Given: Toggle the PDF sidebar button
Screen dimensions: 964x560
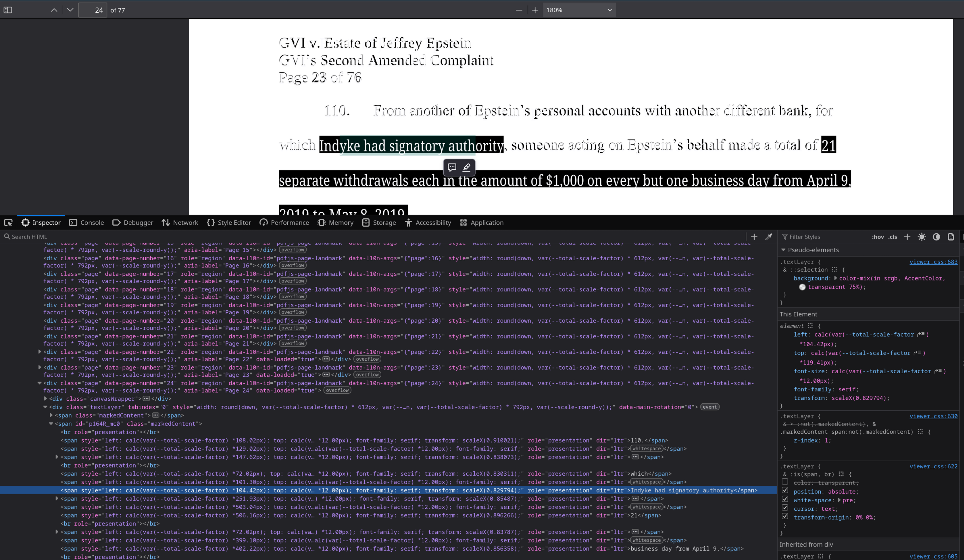Looking at the screenshot, I should (x=8, y=10).
